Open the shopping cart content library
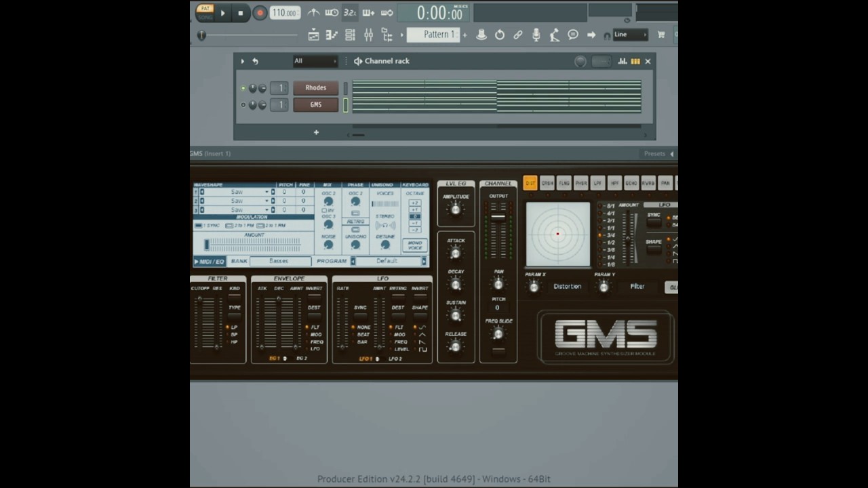This screenshot has height=488, width=868. [661, 35]
